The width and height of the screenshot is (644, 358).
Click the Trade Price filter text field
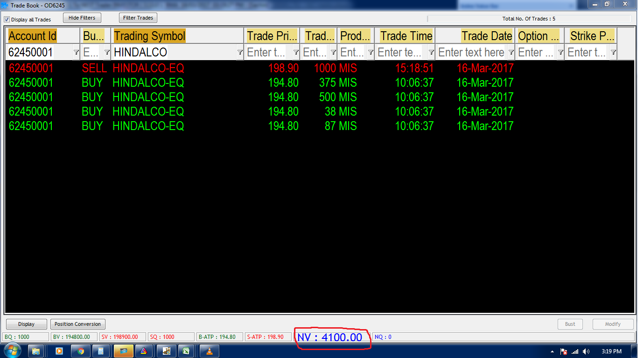click(268, 52)
